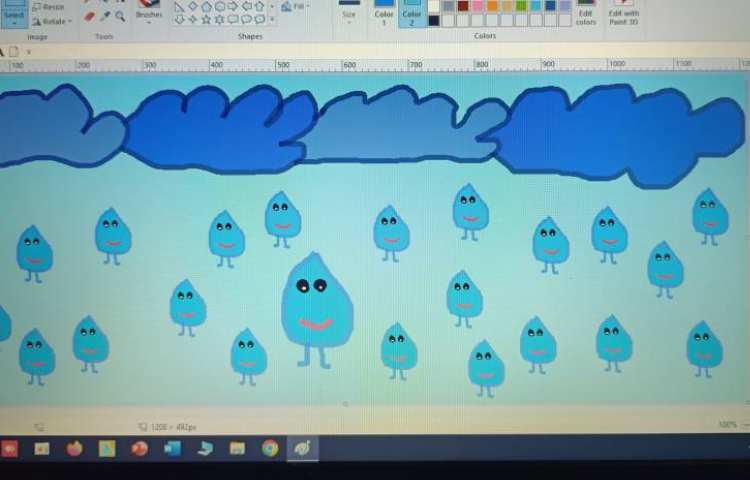Click the Resize button

48,7
